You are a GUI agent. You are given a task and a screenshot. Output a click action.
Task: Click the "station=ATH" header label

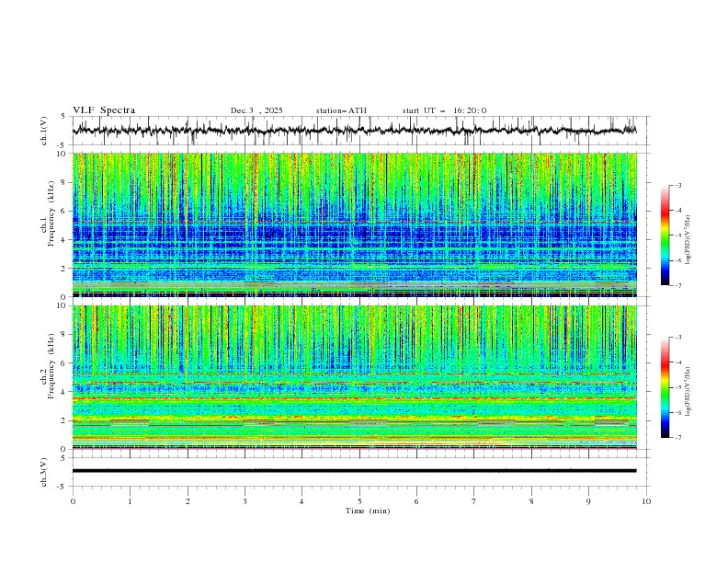tap(341, 110)
